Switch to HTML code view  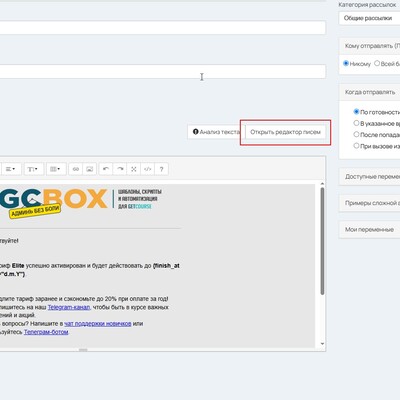[x=148, y=169]
